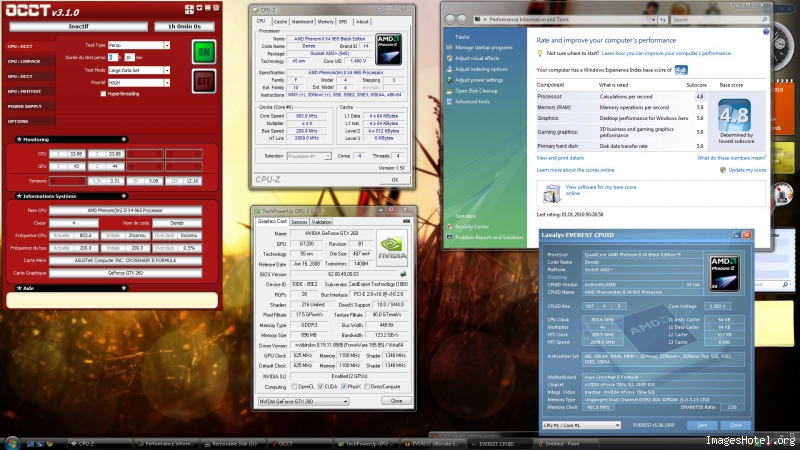Click the Close button in GPU-Z

point(396,401)
